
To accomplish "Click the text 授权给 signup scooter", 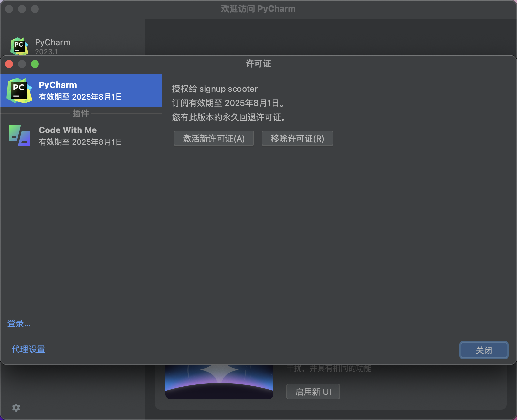I will coord(215,89).
